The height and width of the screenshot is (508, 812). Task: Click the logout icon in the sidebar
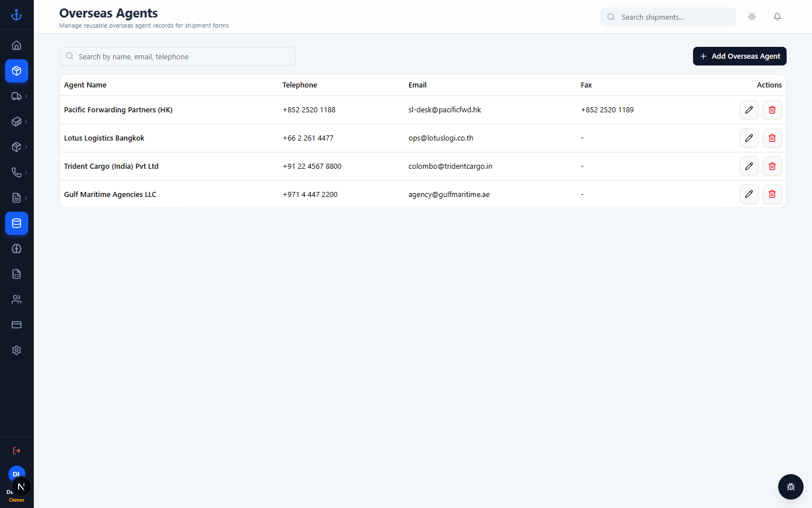coord(17,450)
